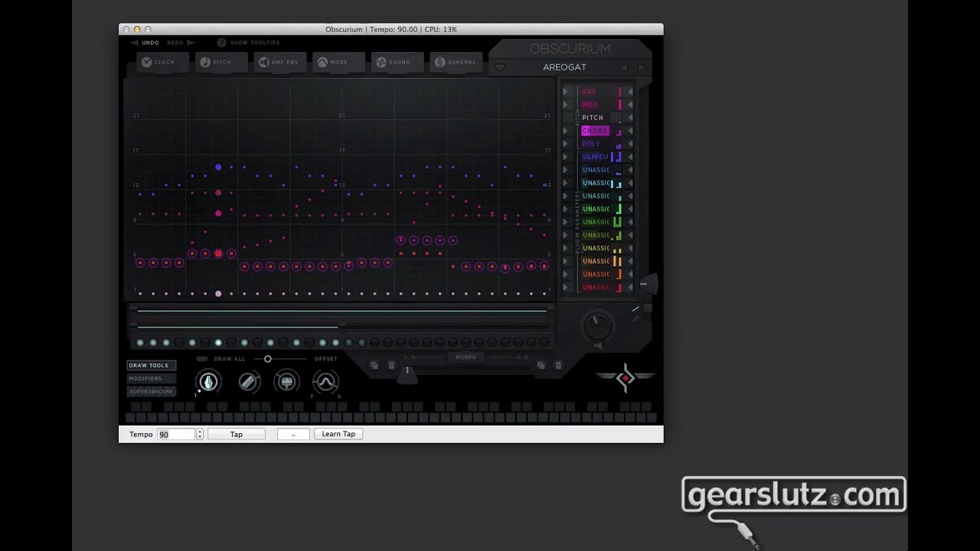This screenshot has width=980, height=551.
Task: Toggle the last step light in sequencer row
Action: (x=544, y=343)
